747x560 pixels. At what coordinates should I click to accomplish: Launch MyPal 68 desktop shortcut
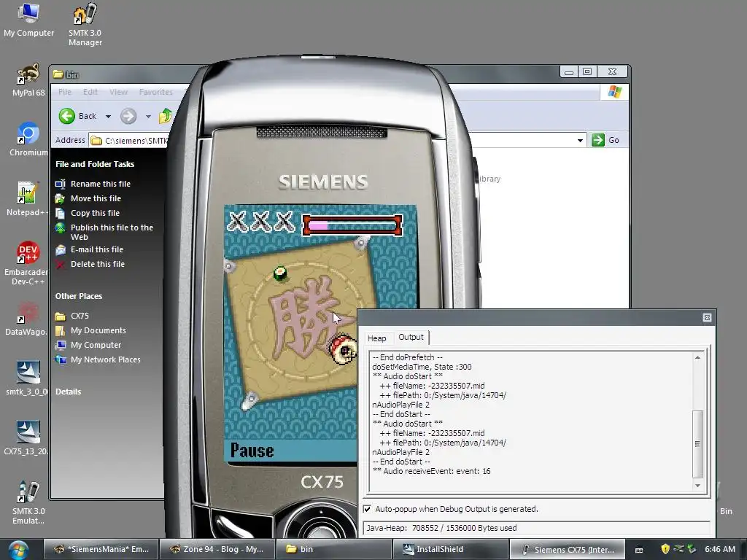pyautogui.click(x=28, y=80)
